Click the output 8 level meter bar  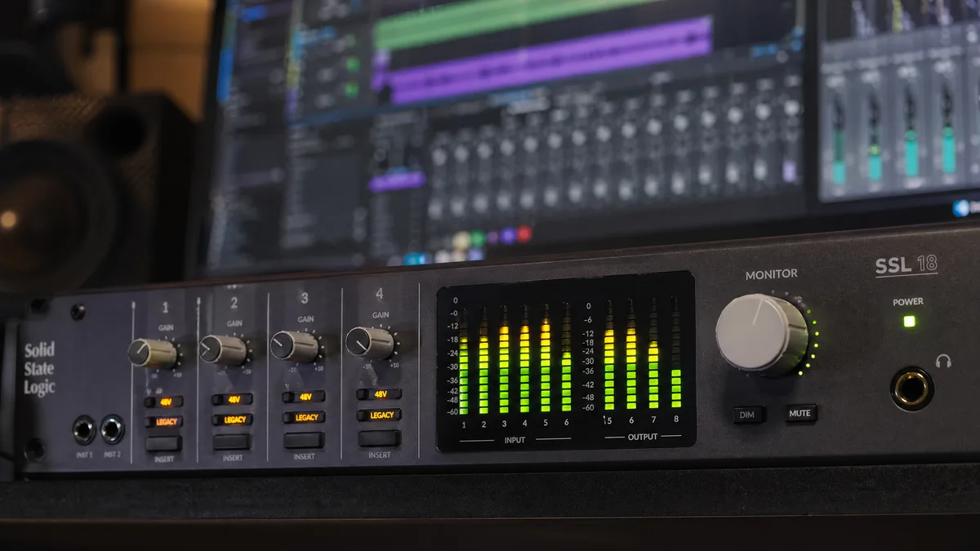point(676,352)
